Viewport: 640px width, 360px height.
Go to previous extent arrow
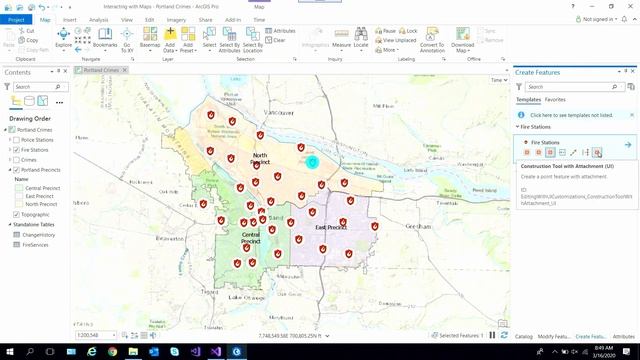[x=78, y=49]
